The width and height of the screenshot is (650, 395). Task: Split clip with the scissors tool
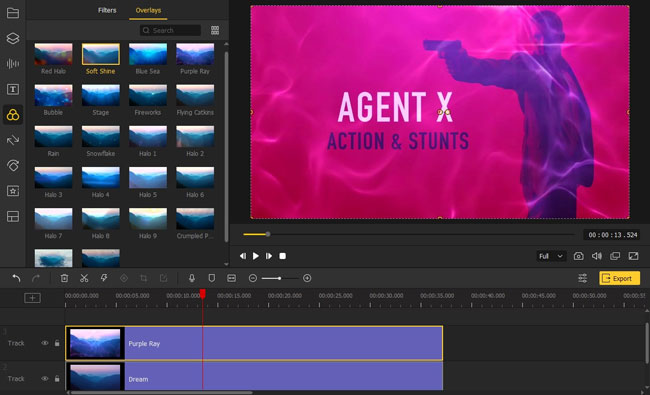tap(84, 278)
